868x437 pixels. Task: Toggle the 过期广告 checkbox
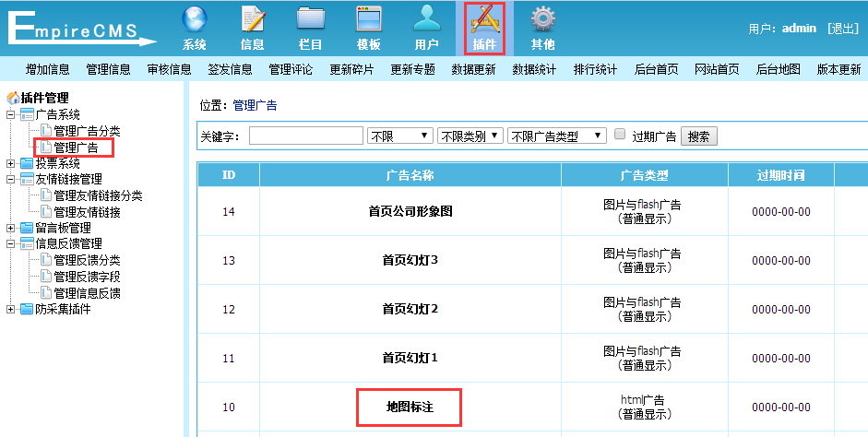click(x=620, y=135)
